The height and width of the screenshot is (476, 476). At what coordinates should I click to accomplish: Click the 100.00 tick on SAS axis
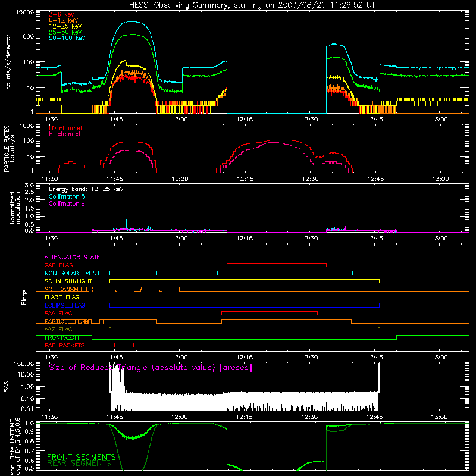pyautogui.click(x=24, y=364)
